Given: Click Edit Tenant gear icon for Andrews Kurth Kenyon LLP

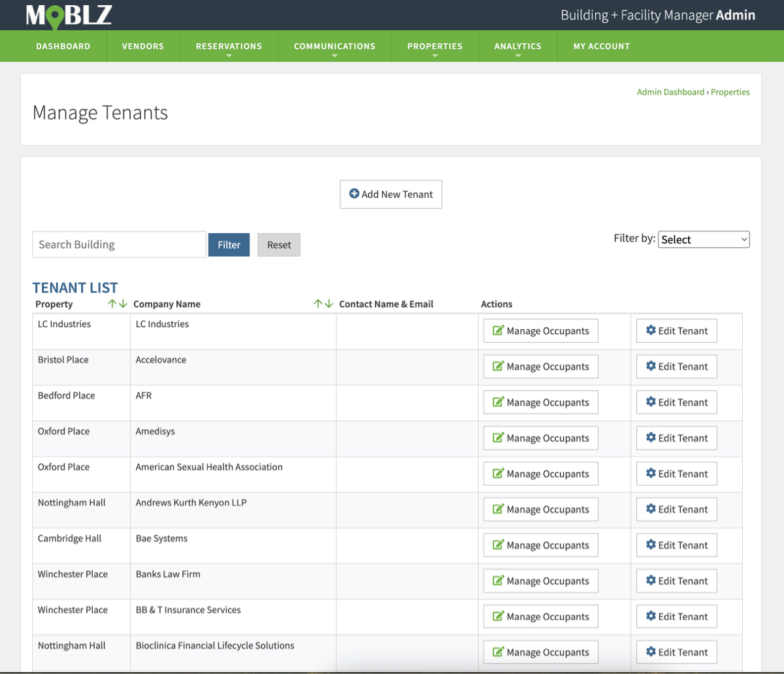Looking at the screenshot, I should (651, 509).
